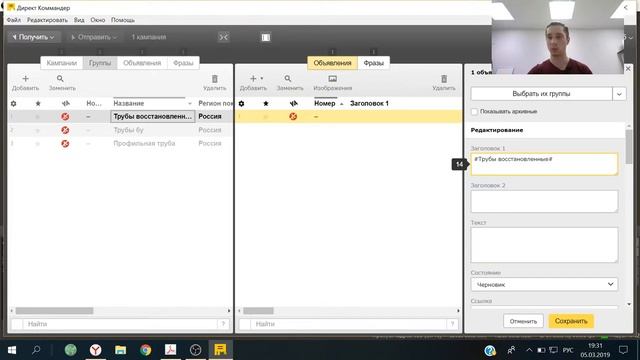This screenshot has height=360, width=640.
Task: Click the collapse panels arrows icon in toolbar
Action: pos(224,37)
